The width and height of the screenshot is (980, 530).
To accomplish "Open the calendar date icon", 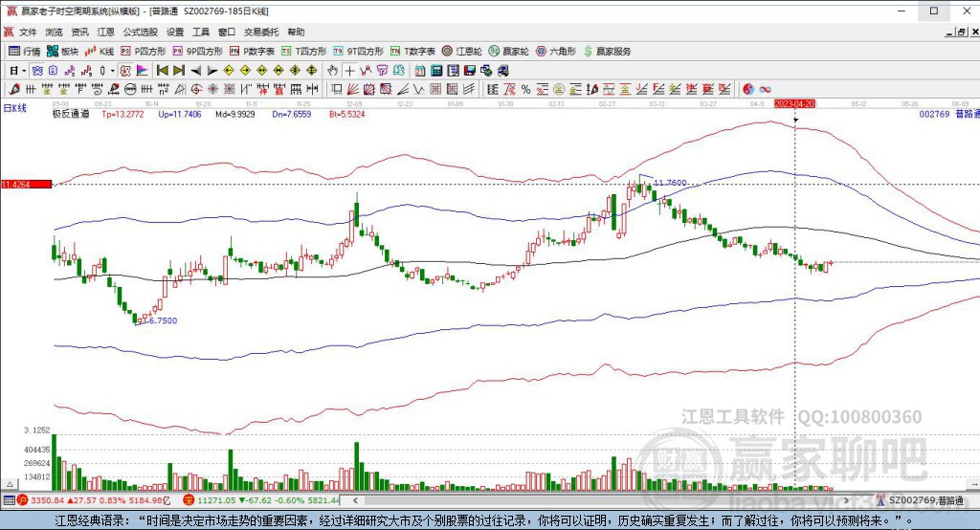I will click(x=419, y=71).
